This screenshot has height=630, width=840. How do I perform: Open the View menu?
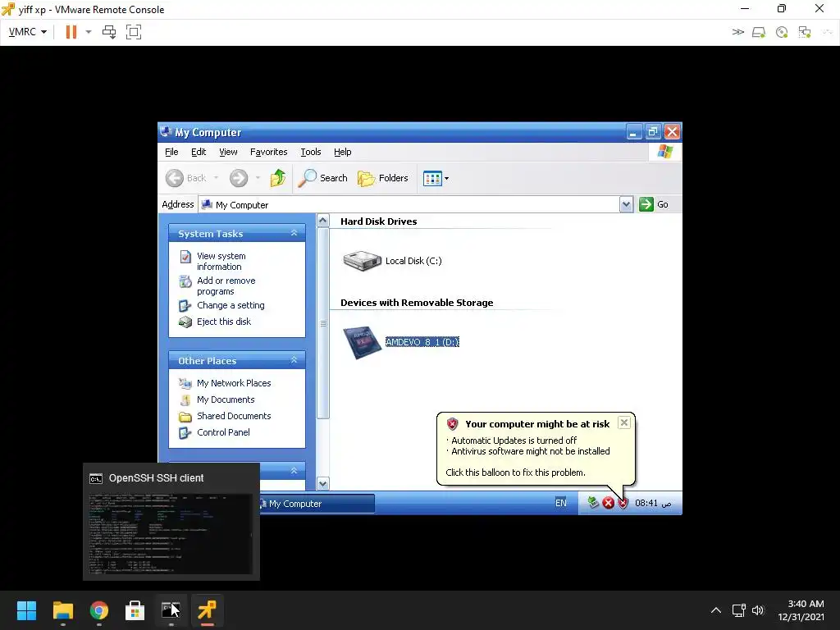tap(228, 152)
